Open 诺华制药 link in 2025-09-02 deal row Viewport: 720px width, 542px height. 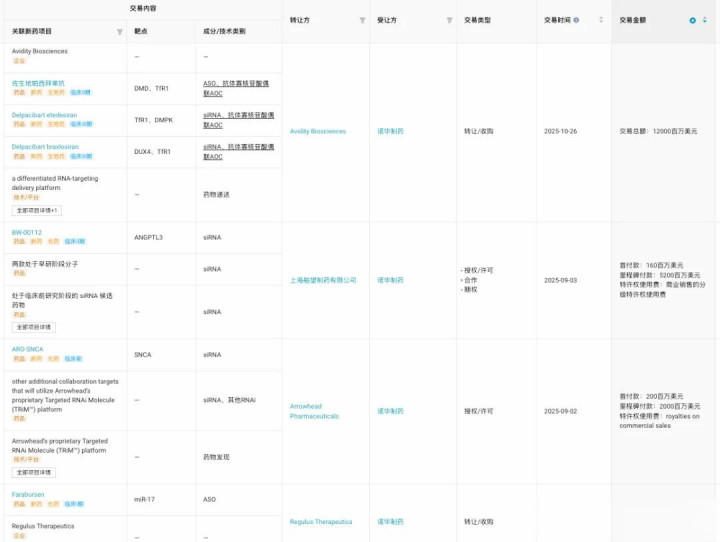point(390,411)
